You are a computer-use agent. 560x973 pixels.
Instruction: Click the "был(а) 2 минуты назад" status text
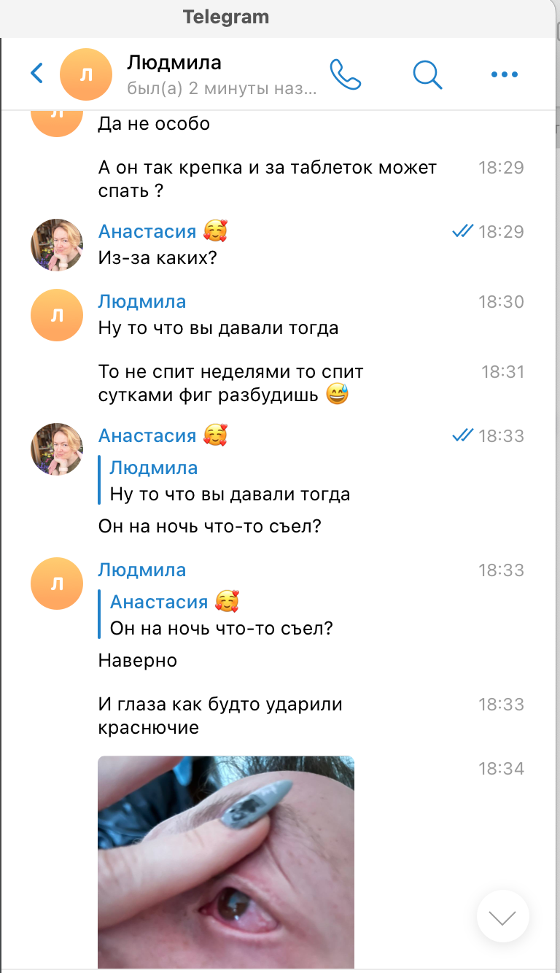(x=222, y=90)
